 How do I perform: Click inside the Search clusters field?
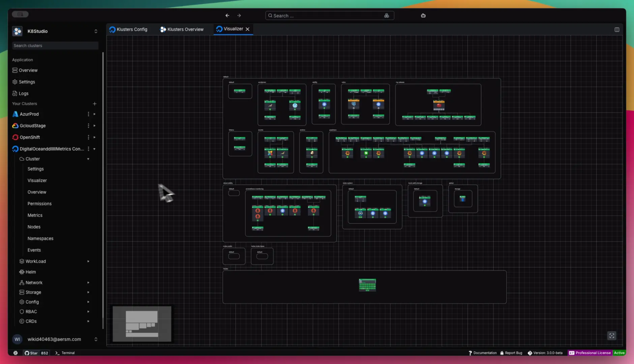click(55, 45)
